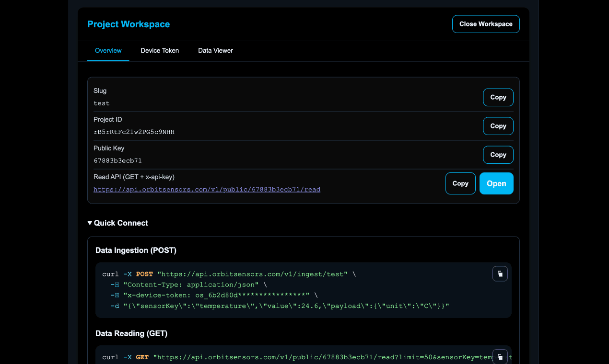Copy the POST curl snippet via clipboard icon
This screenshot has height=364, width=609.
(500, 273)
